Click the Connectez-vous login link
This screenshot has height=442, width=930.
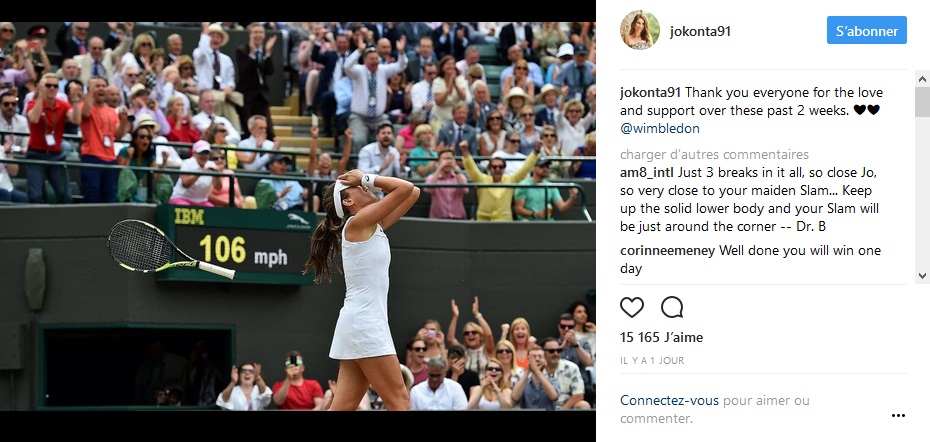669,400
